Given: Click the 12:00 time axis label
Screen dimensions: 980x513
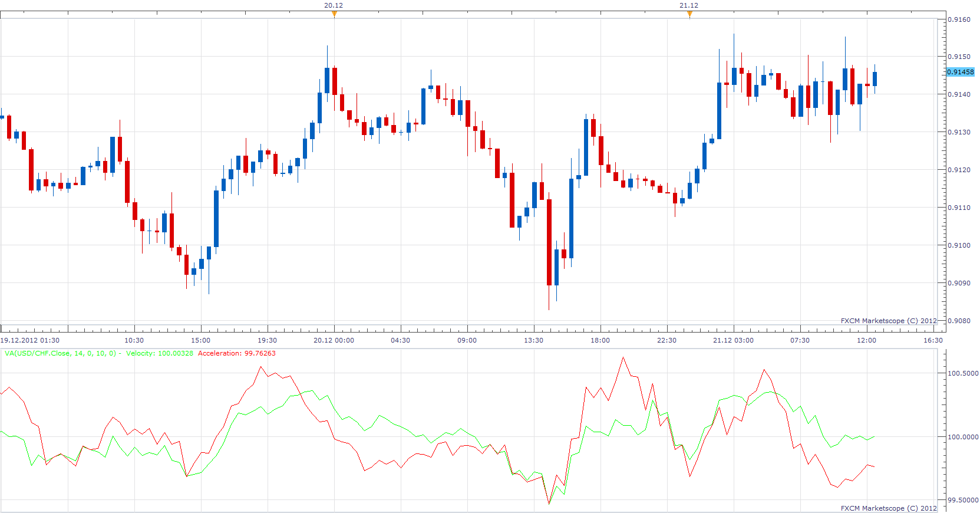Looking at the screenshot, I should point(867,340).
